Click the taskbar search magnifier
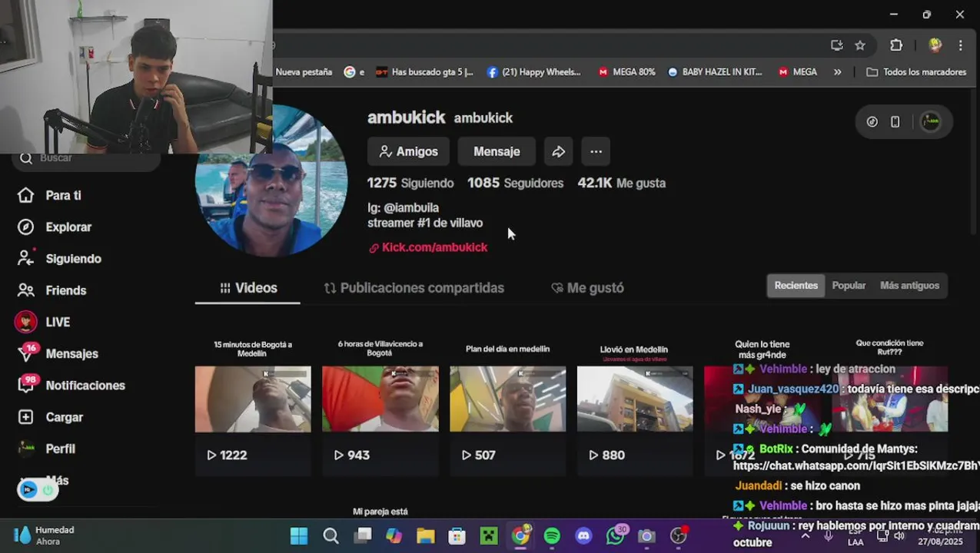980x553 pixels. click(x=331, y=535)
